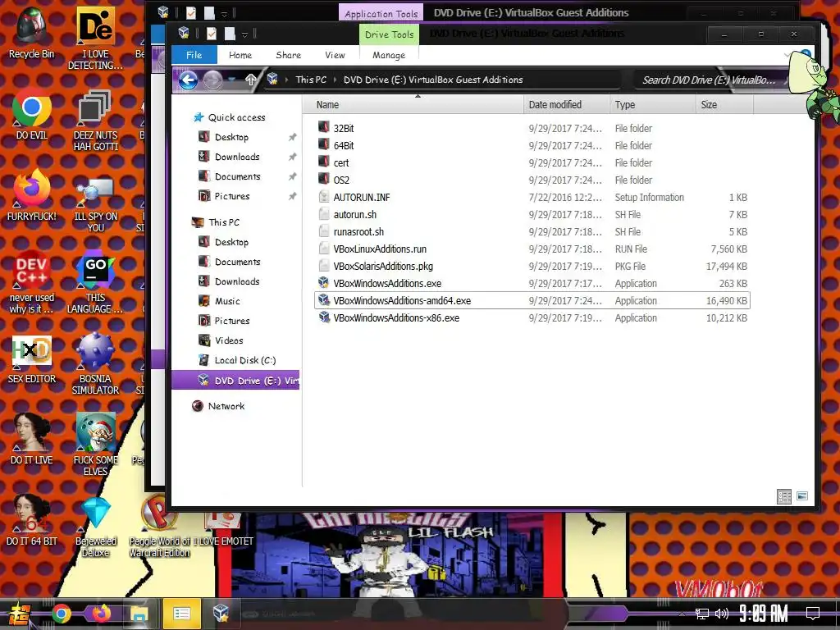Switch to the Home ribbon tab
This screenshot has width=840, height=630.
pos(240,55)
